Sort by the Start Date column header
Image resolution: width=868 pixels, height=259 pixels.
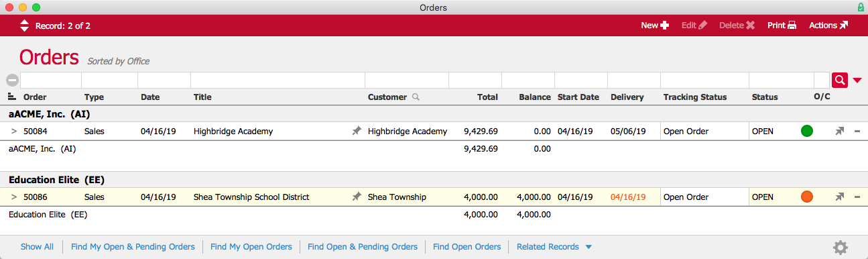(x=578, y=97)
